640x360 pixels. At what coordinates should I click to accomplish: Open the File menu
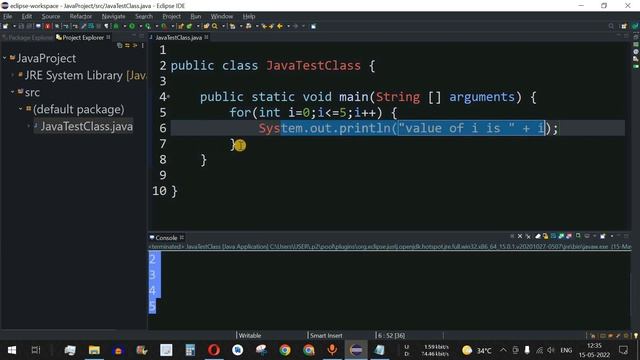point(8,16)
